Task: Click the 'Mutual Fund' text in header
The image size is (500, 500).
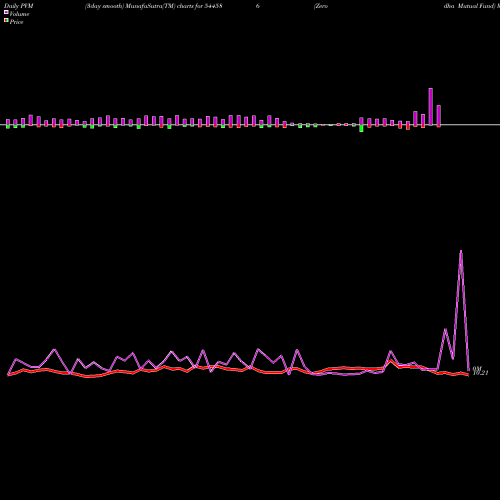Action: pos(477,6)
